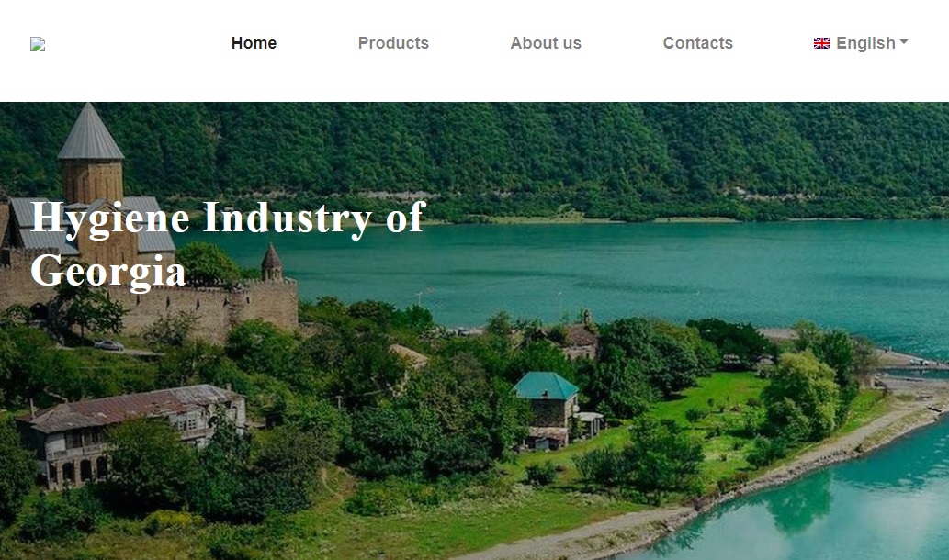Click the Hygiene Industry of Georgia heading

pos(228,243)
